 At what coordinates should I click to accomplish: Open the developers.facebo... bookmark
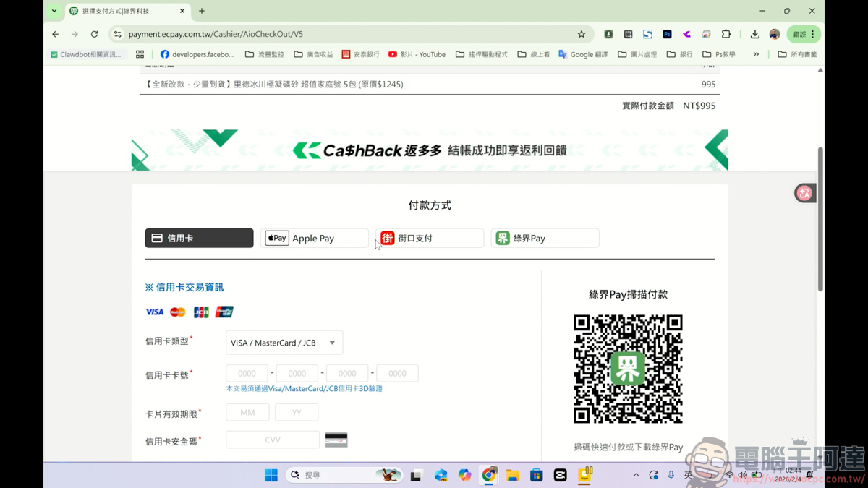(197, 54)
